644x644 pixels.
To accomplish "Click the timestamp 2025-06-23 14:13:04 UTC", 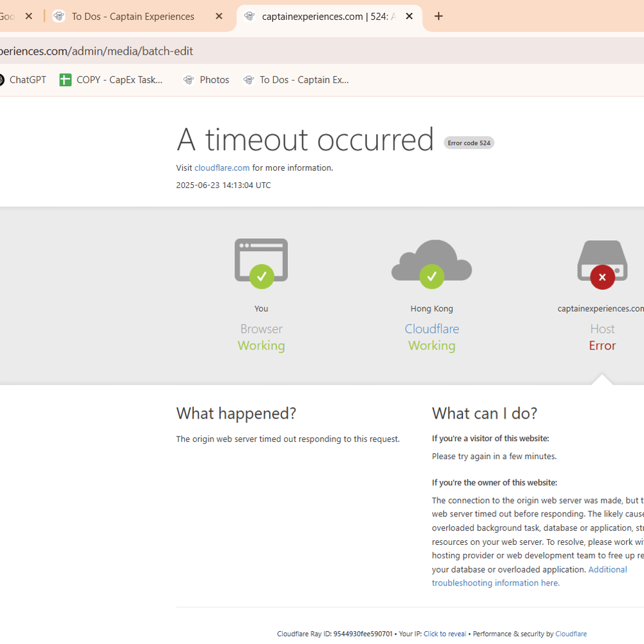I will coord(223,185).
